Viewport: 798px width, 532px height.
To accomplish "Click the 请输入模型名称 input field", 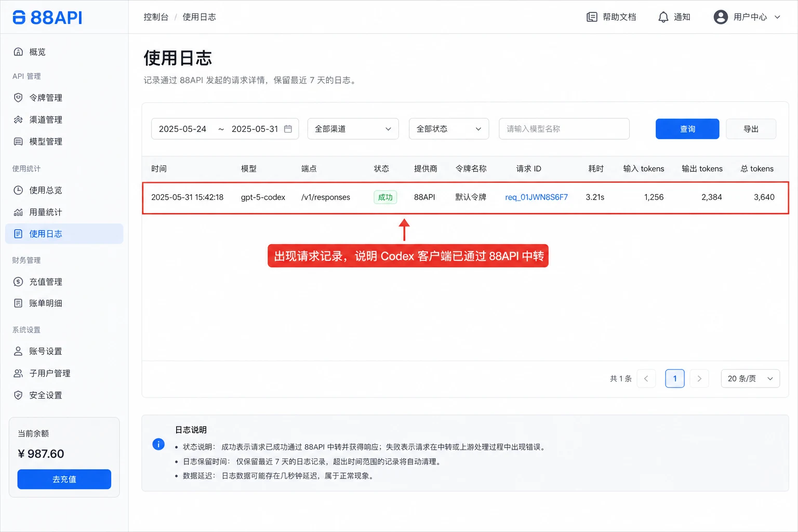I will point(564,129).
